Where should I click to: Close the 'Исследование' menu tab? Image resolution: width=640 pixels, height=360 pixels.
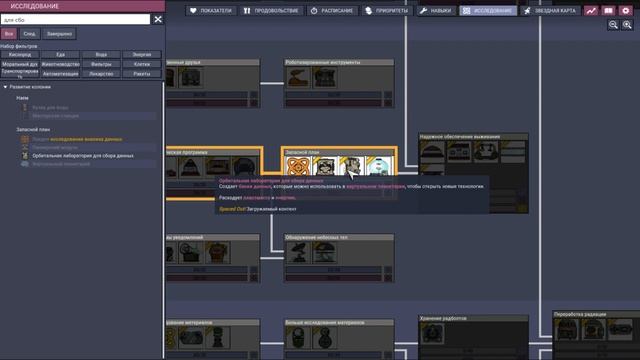pos(488,11)
